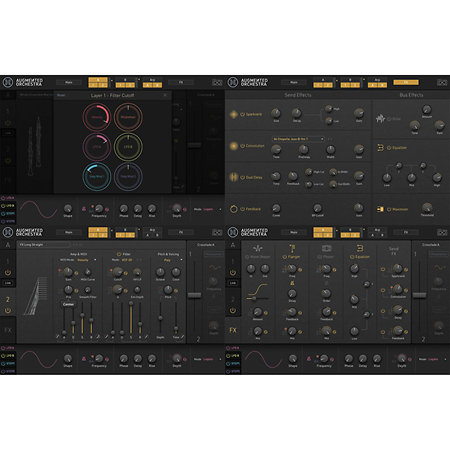Click the Phaser icon above the Phaser column

click(x=327, y=248)
